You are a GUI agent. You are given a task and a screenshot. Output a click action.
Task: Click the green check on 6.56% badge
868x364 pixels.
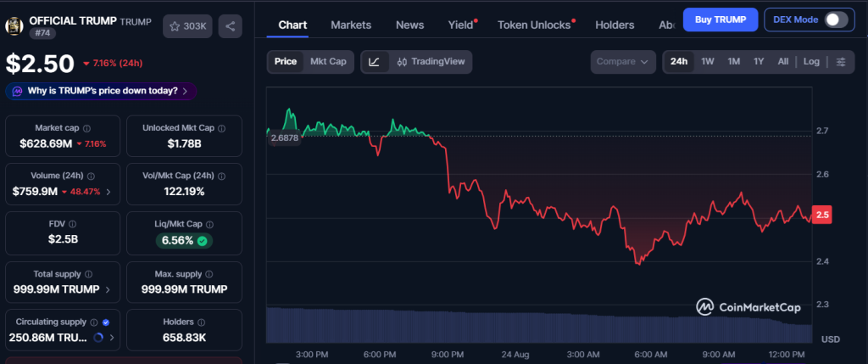pos(202,241)
